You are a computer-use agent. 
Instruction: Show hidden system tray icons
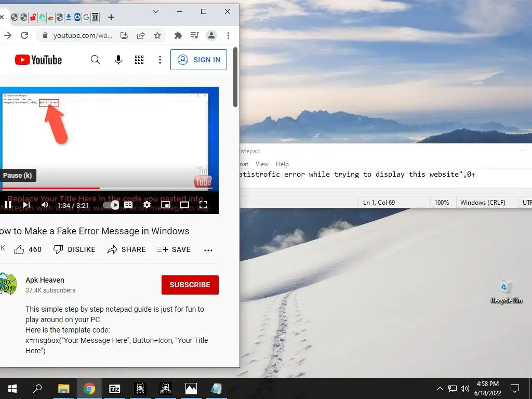coord(440,389)
